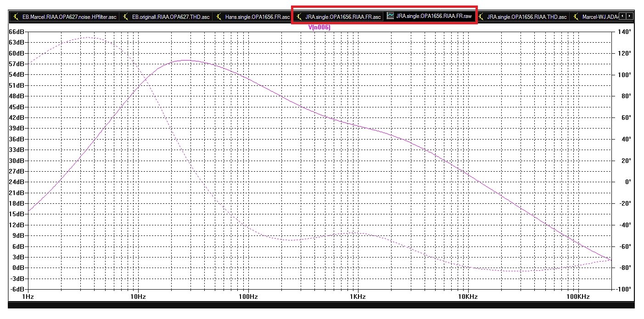Viewport: 644px width, 319px height.
Task: Click the 1Hz frequency axis label
Action: click(x=28, y=297)
